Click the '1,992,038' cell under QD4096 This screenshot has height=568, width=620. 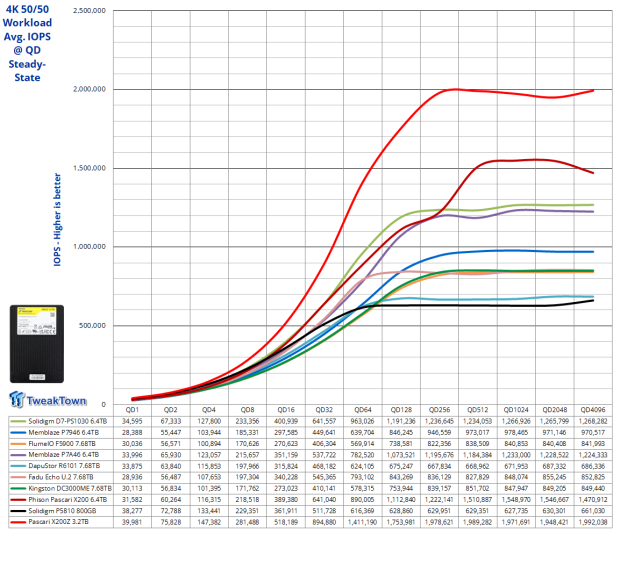point(593,522)
